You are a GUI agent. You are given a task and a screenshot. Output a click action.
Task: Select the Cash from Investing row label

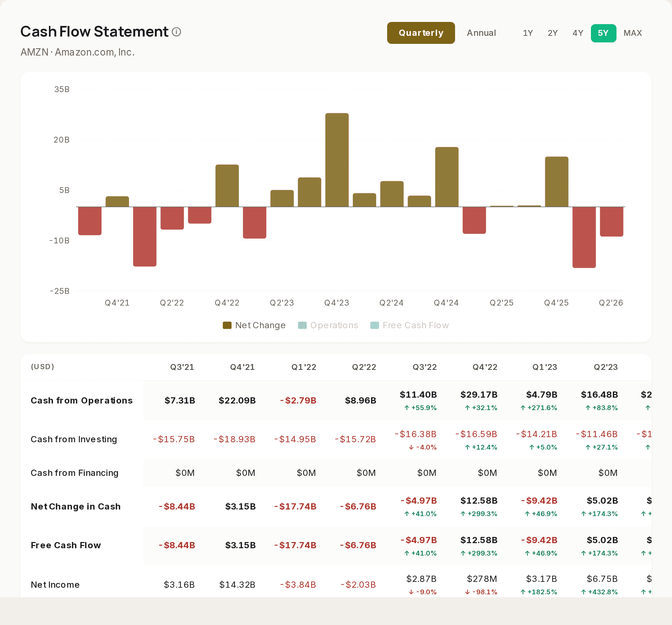click(74, 439)
